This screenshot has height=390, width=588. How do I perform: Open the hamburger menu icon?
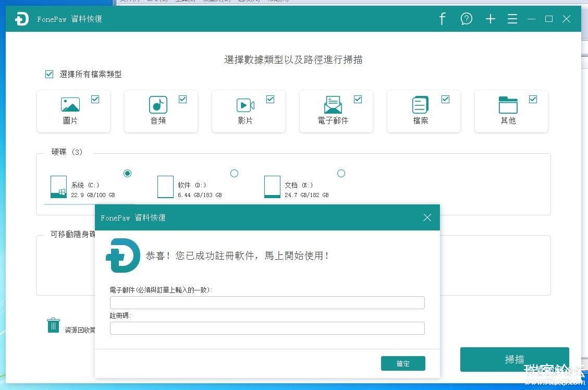pyautogui.click(x=512, y=19)
